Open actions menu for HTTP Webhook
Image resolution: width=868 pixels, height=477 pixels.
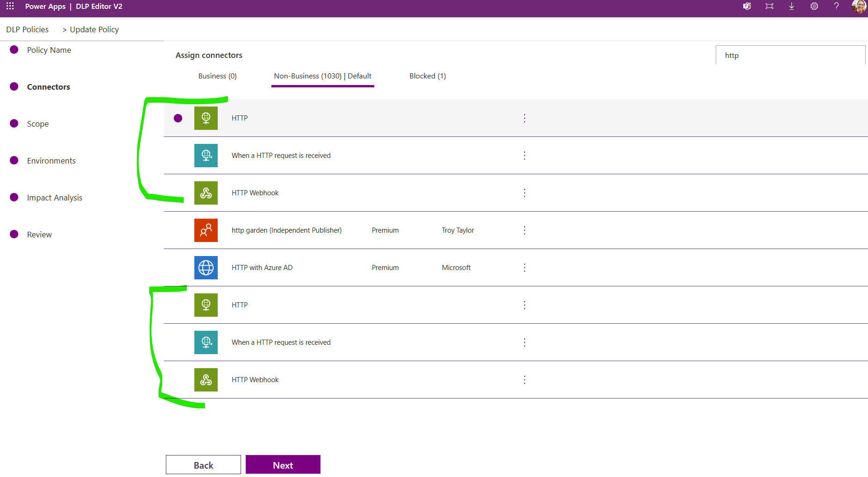point(524,192)
